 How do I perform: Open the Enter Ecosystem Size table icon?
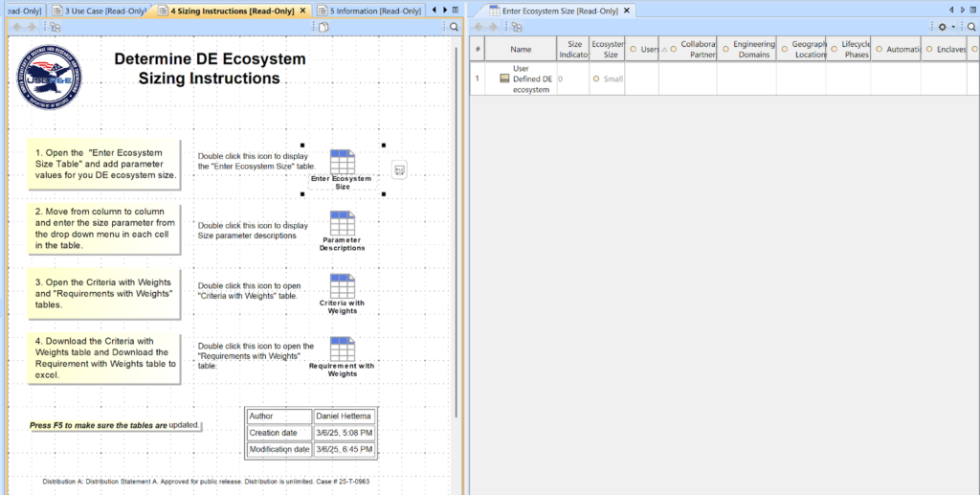click(342, 162)
